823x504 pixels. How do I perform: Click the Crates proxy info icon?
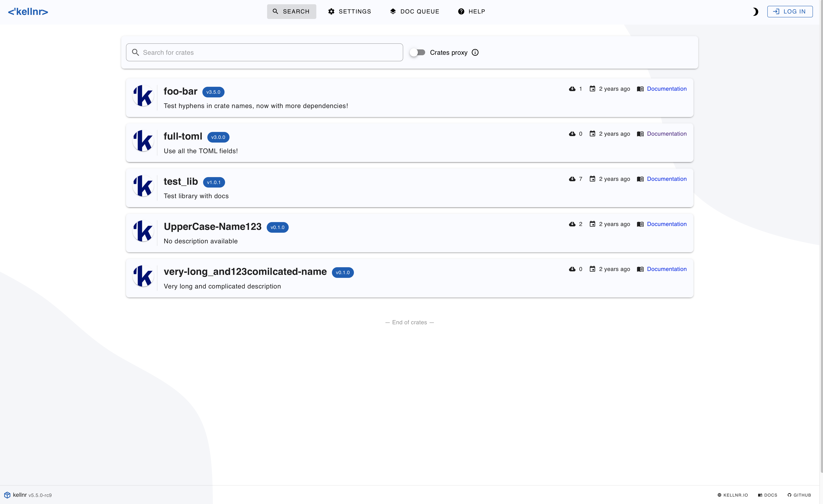point(475,52)
